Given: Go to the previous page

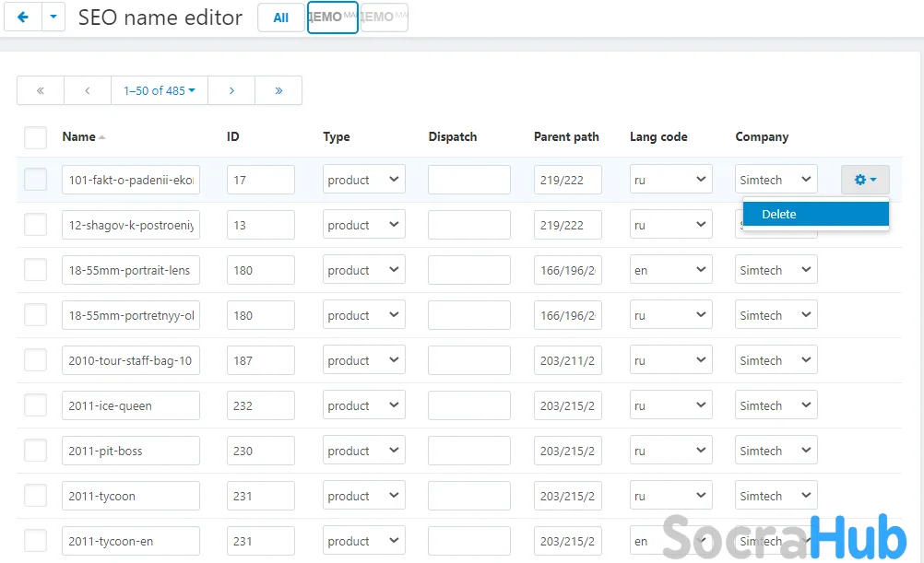Looking at the screenshot, I should pyautogui.click(x=88, y=90).
